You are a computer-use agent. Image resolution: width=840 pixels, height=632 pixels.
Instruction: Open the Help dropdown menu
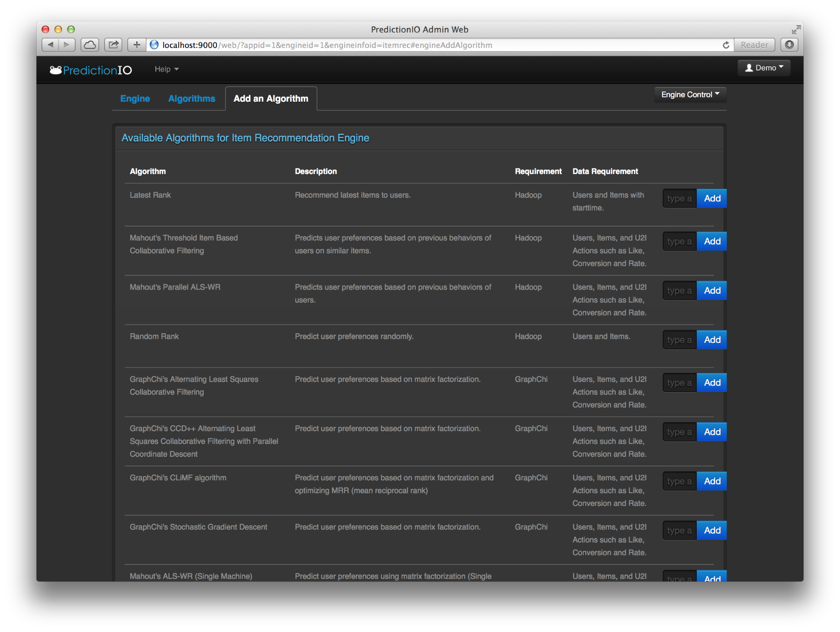click(x=166, y=69)
